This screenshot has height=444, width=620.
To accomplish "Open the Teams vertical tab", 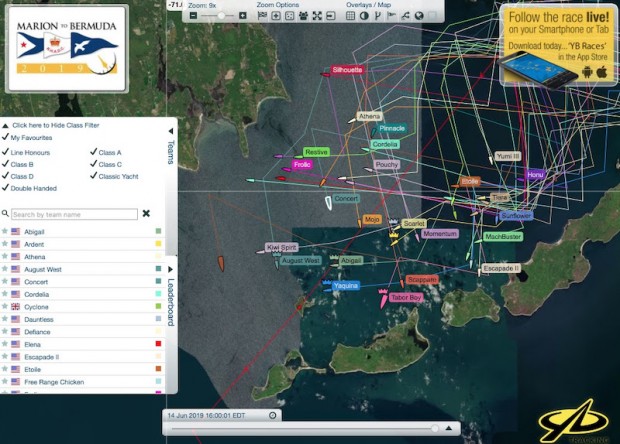I will (x=171, y=152).
